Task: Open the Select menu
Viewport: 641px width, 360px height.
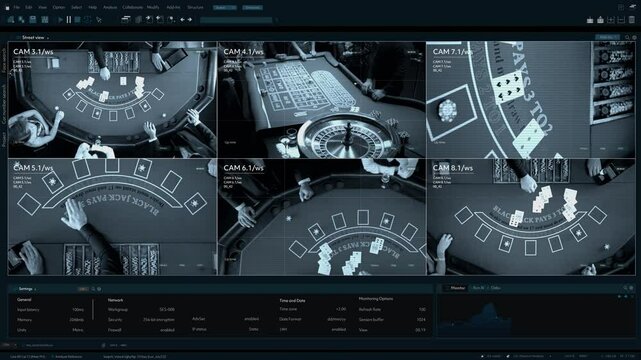Action: 76,7
